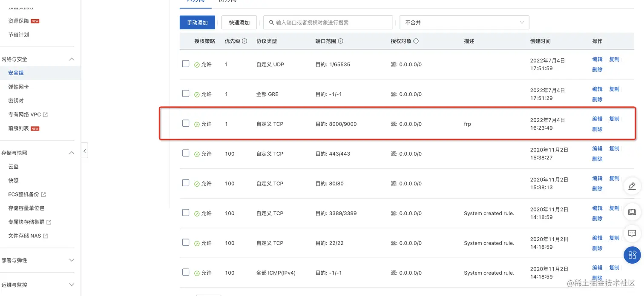
Task: Collapse the 网络与安全 section
Action: coord(72,59)
